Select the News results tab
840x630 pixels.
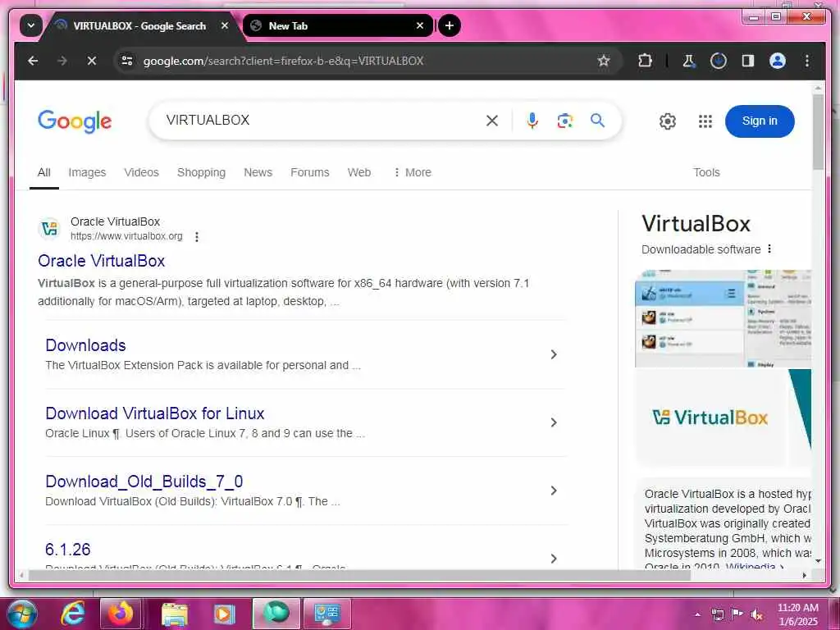click(x=258, y=172)
